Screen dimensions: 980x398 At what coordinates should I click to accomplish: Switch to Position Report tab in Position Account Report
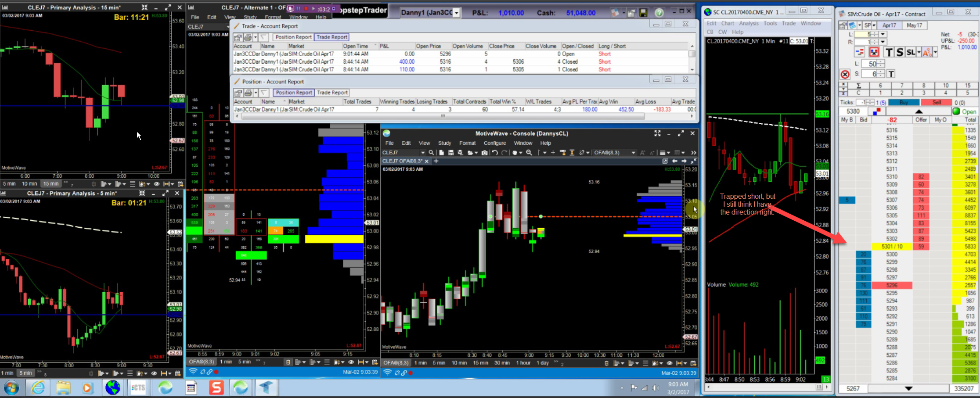tap(294, 93)
